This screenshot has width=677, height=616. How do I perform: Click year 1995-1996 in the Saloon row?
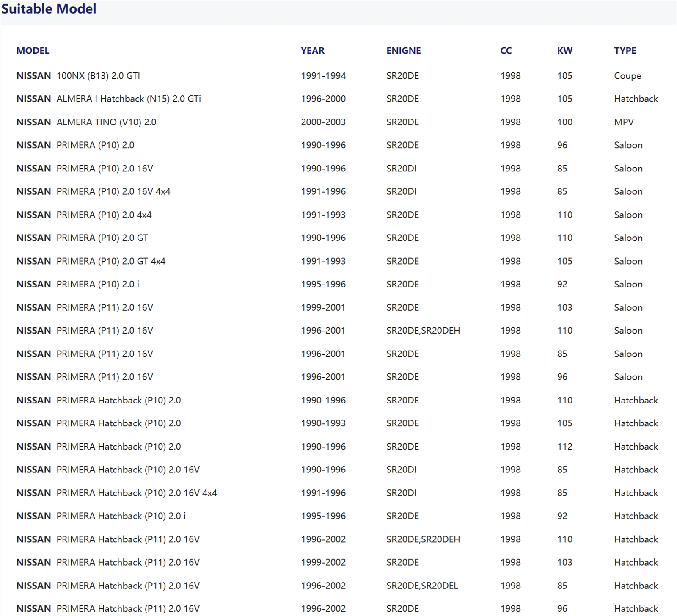coord(323,285)
